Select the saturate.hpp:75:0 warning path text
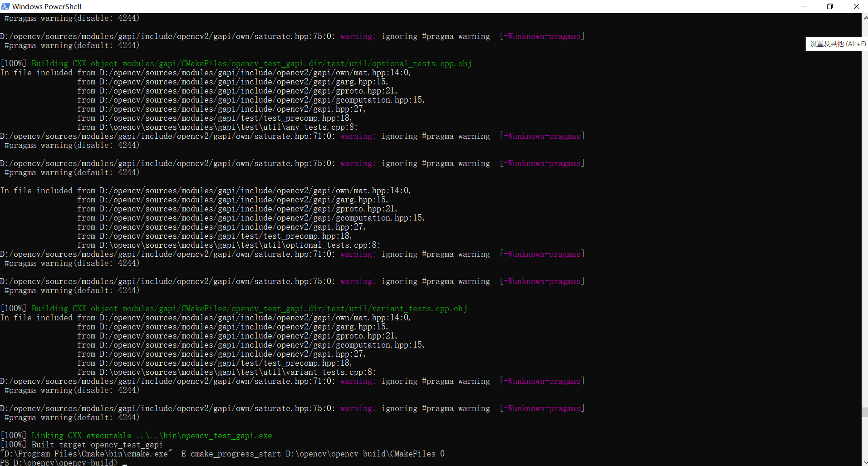The height and width of the screenshot is (466, 868). click(x=167, y=36)
